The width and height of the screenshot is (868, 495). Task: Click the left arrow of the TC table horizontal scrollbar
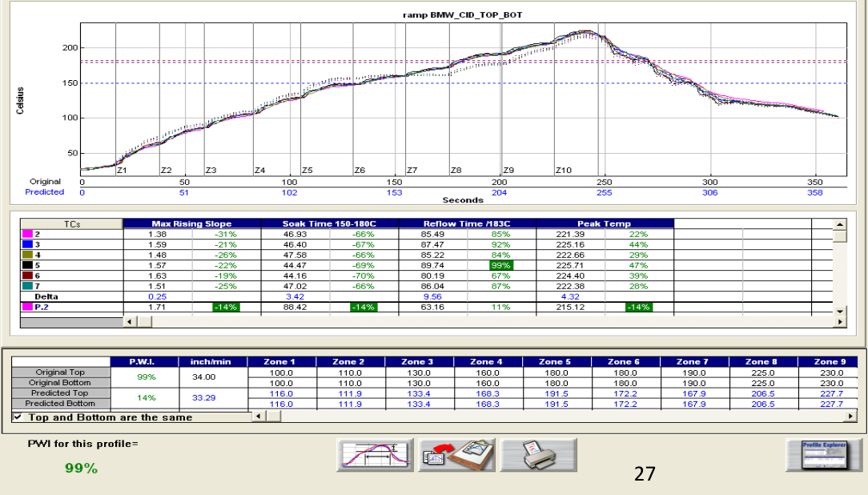point(130,322)
